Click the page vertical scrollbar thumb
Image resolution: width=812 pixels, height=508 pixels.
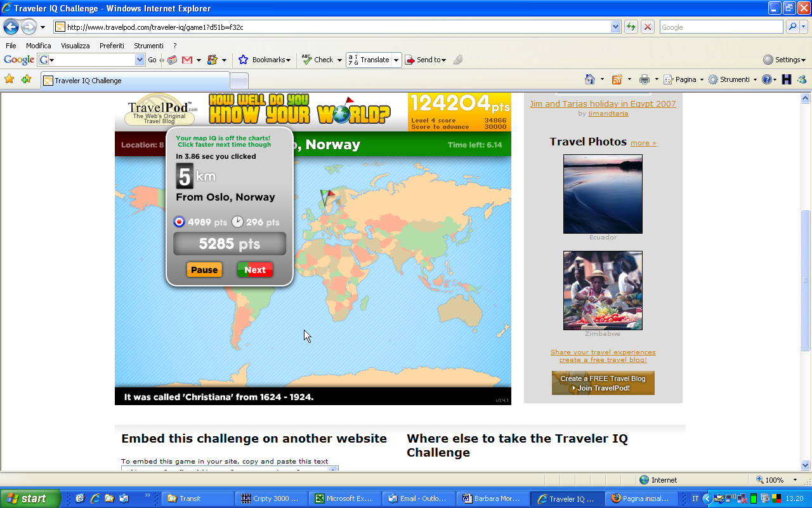coord(806,279)
